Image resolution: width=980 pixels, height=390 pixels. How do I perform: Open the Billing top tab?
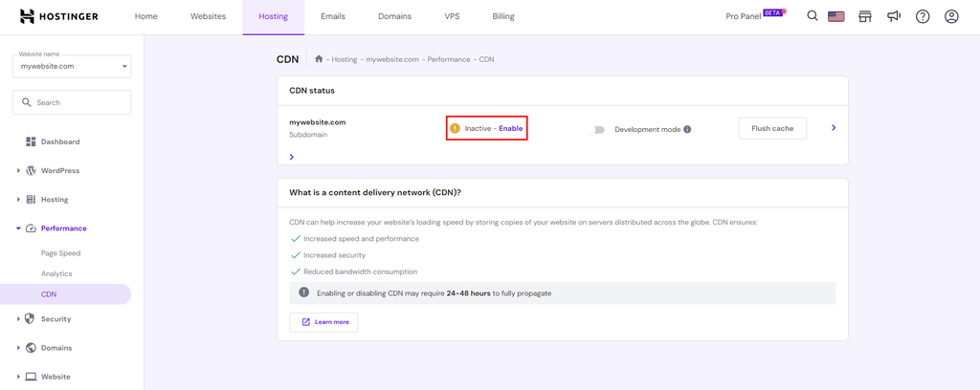(x=502, y=16)
